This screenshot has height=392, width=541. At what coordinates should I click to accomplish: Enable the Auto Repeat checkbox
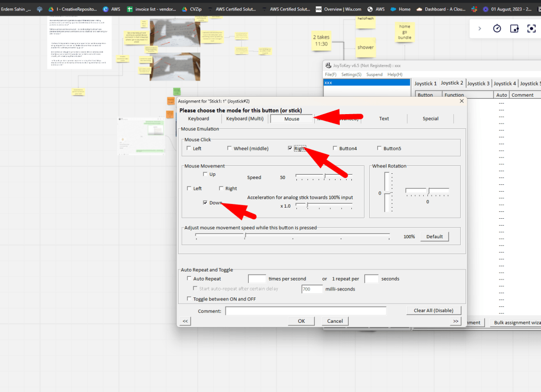click(x=189, y=278)
